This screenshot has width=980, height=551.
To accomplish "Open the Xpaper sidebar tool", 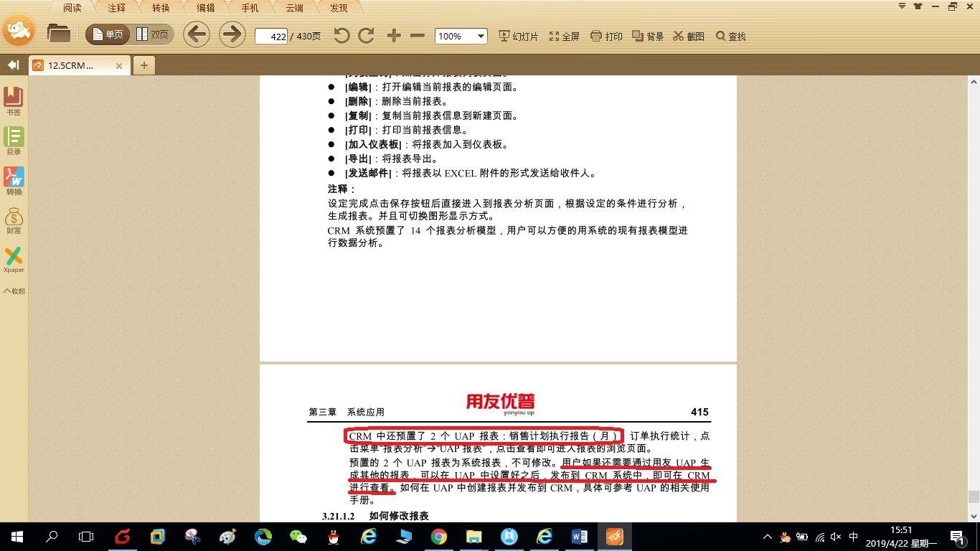I will pyautogui.click(x=14, y=260).
